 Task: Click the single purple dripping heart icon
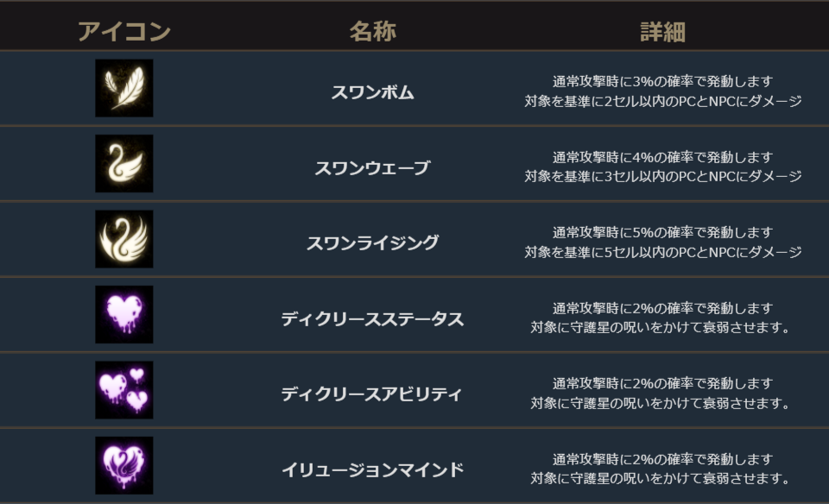pos(124,314)
